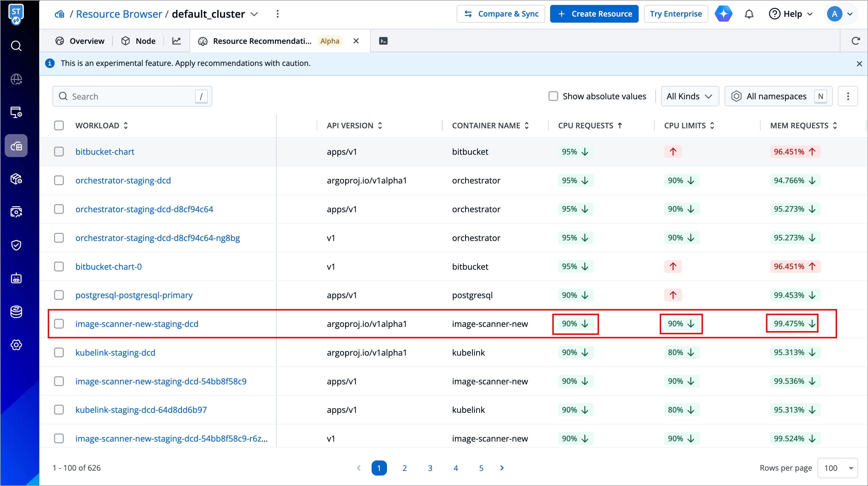Check the bitbucket-chart row checkbox
Image resolution: width=868 pixels, height=486 pixels.
tap(59, 152)
